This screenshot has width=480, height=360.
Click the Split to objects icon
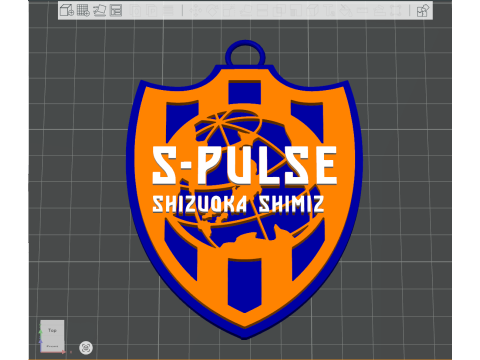click(x=135, y=10)
